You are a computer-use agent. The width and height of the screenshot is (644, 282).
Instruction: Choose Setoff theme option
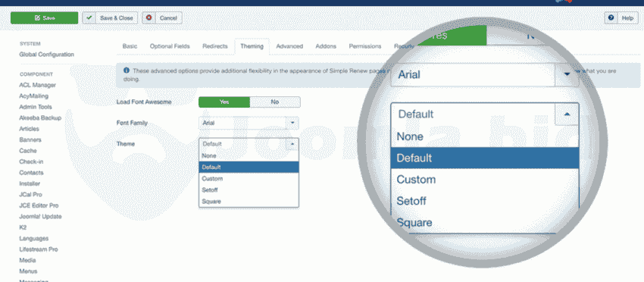click(249, 190)
